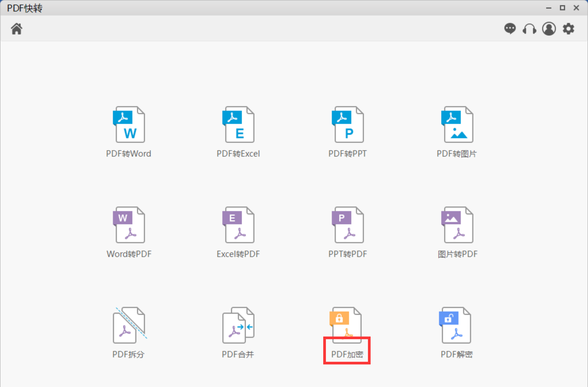The image size is (588, 387).
Task: Open the feedback chat bubble
Action: click(510, 29)
